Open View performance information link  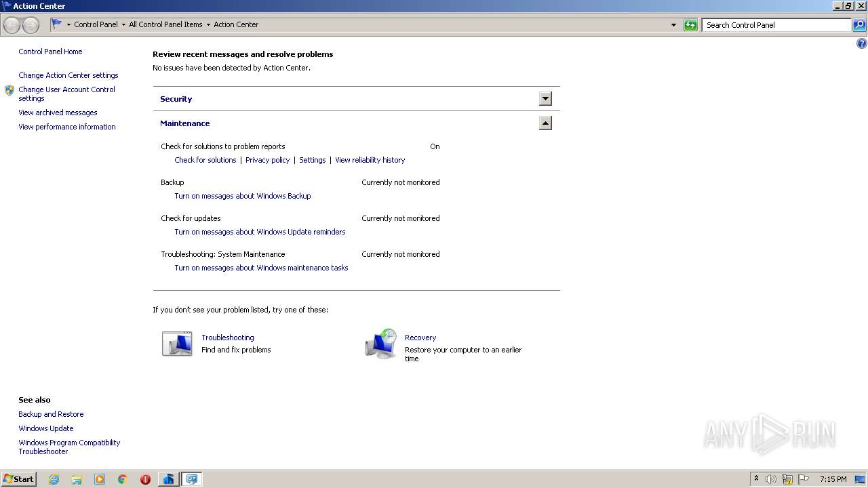[x=67, y=127]
